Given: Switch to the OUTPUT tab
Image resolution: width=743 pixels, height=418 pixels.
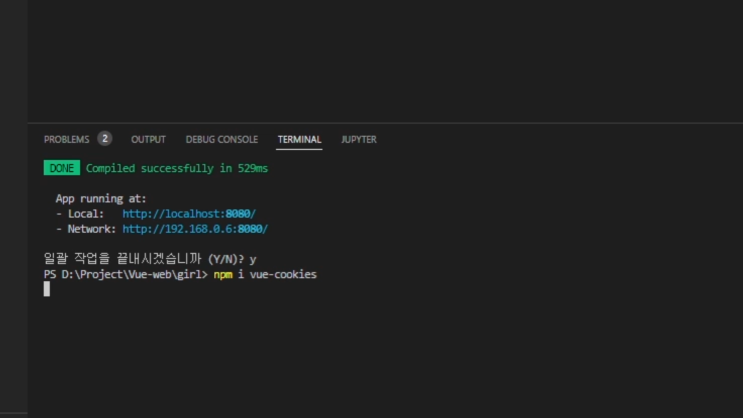Looking at the screenshot, I should click(x=148, y=139).
